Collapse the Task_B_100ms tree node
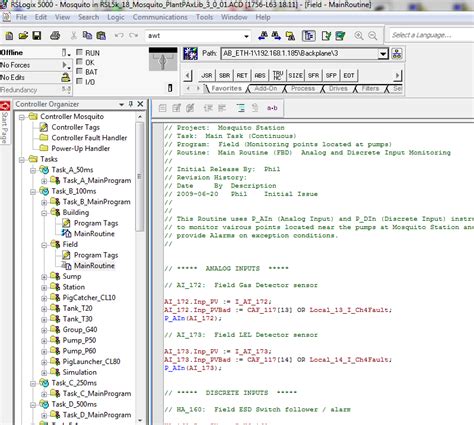The image size is (474, 425). pos(33,192)
